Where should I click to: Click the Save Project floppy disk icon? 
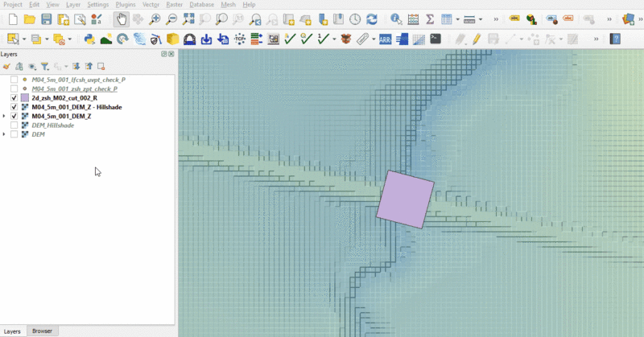click(x=47, y=18)
